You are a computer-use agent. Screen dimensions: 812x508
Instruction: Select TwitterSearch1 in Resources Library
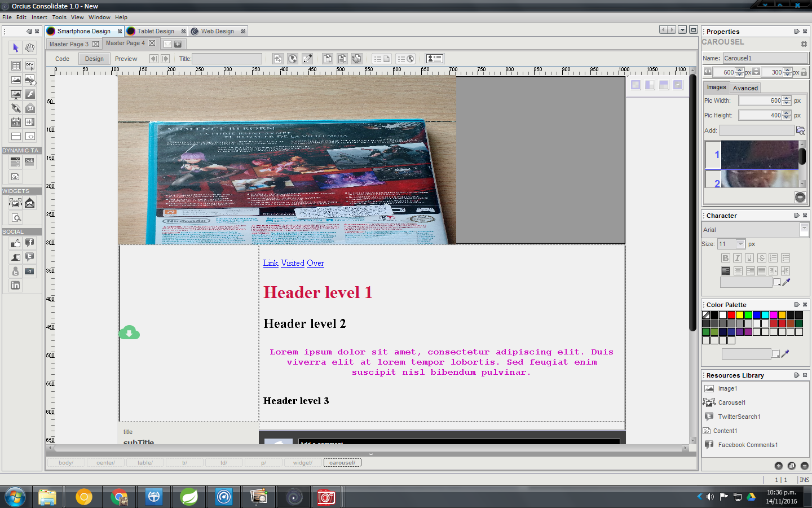739,417
